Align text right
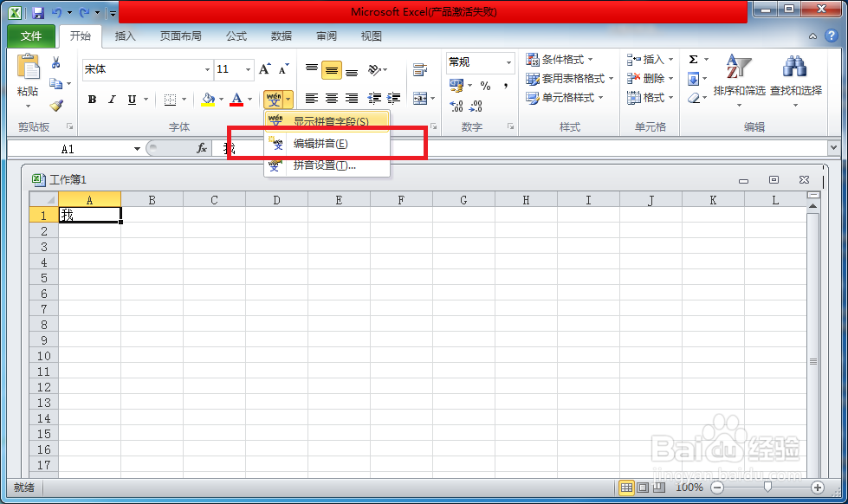Screen dimensions: 848x504 (x=352, y=99)
